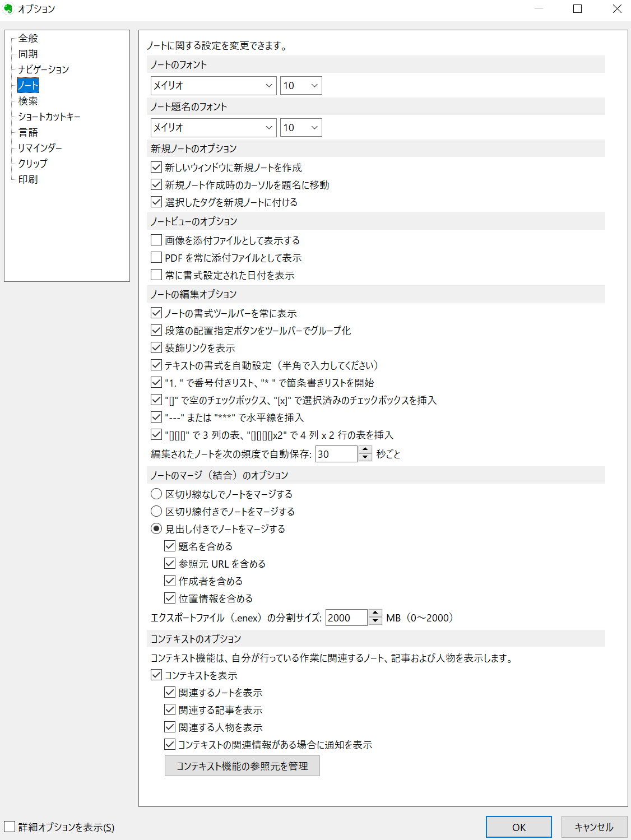The width and height of the screenshot is (631, 840).
Task: Toggle 関連するノートを表示 checkbox
Action: 170,692
